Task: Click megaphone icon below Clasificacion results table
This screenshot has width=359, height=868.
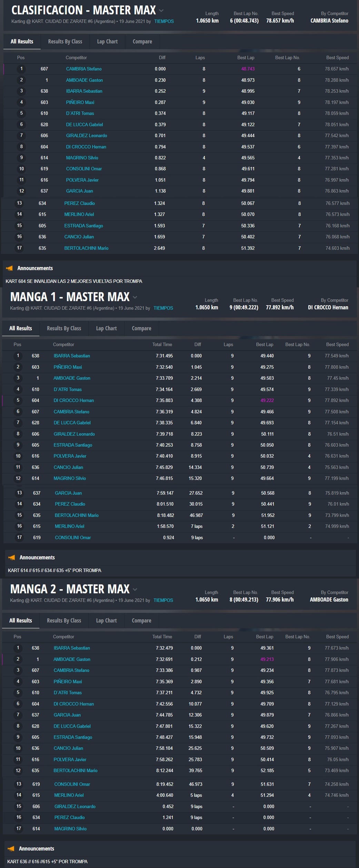Action: (10, 268)
